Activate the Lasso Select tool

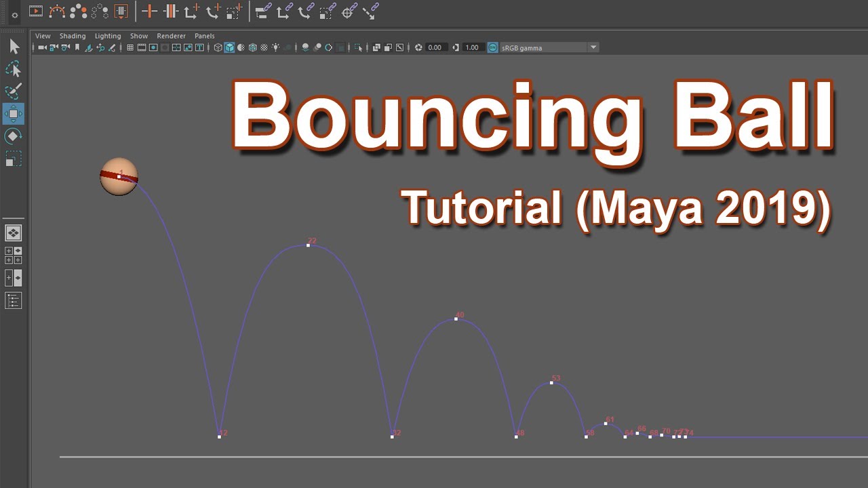pos(14,68)
